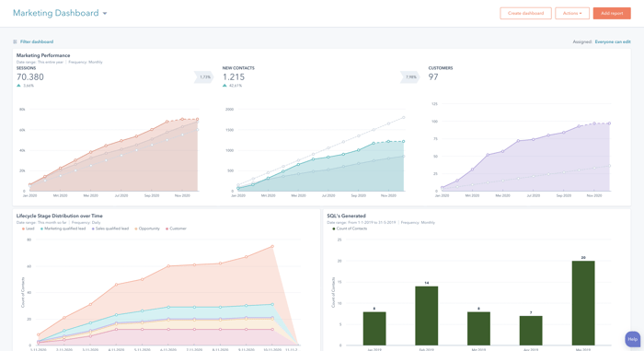
Task: Click the Create dashboard button
Action: coord(525,13)
